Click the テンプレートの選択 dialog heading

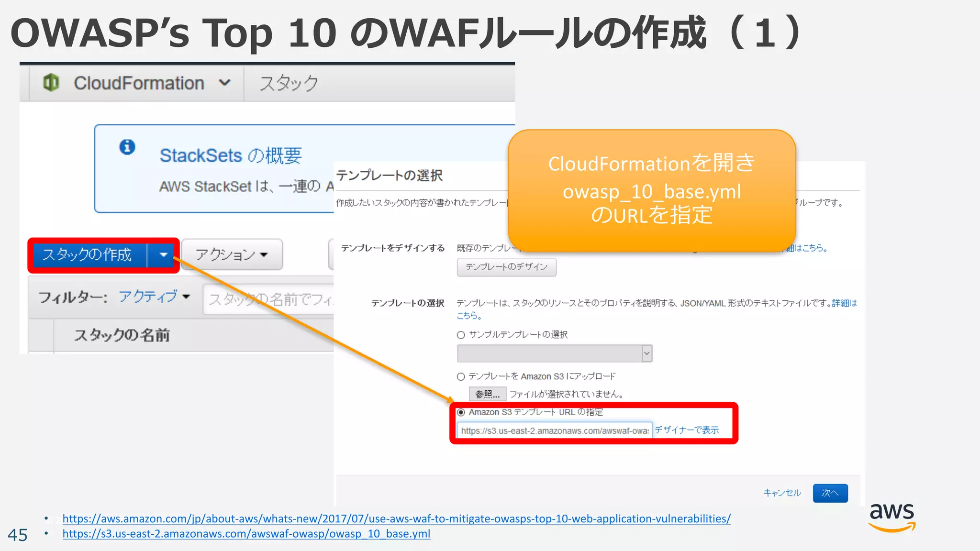point(390,176)
